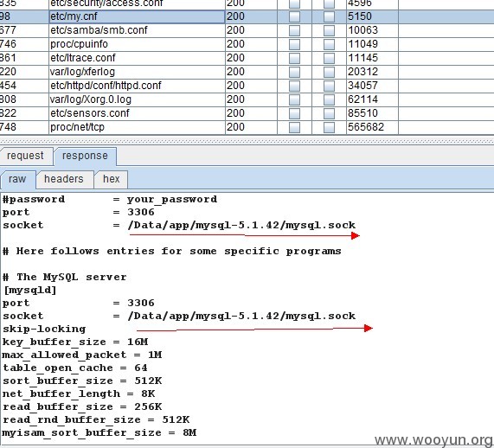Viewport: 494px width, 448px height.
Task: Click the '# The MySQL server' comment line
Action: point(65,278)
